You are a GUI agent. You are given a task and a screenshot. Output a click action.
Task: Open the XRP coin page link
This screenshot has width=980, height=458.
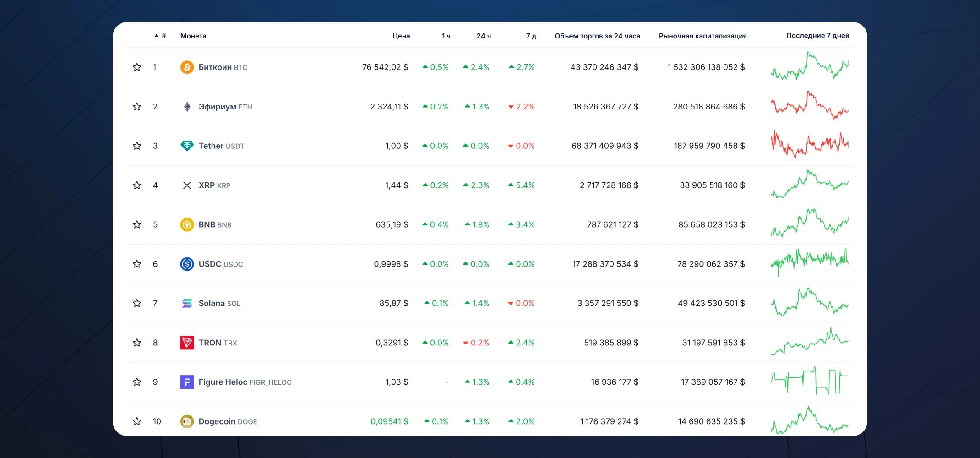[x=214, y=185]
